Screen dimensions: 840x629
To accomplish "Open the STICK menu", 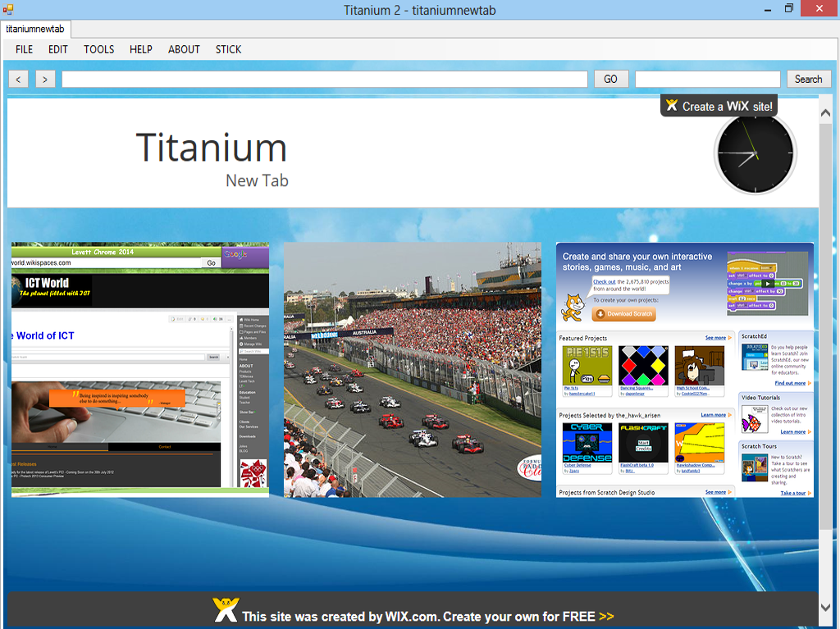I will (228, 49).
